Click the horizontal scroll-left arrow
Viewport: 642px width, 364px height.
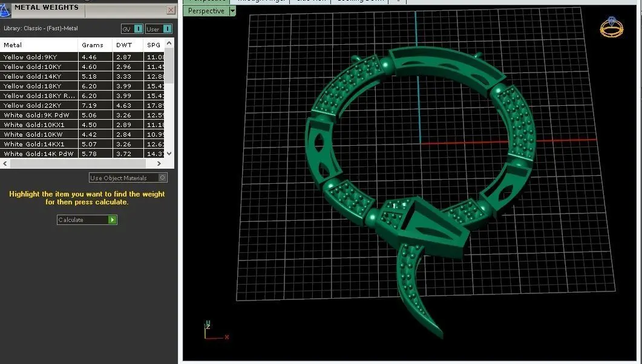pos(5,164)
